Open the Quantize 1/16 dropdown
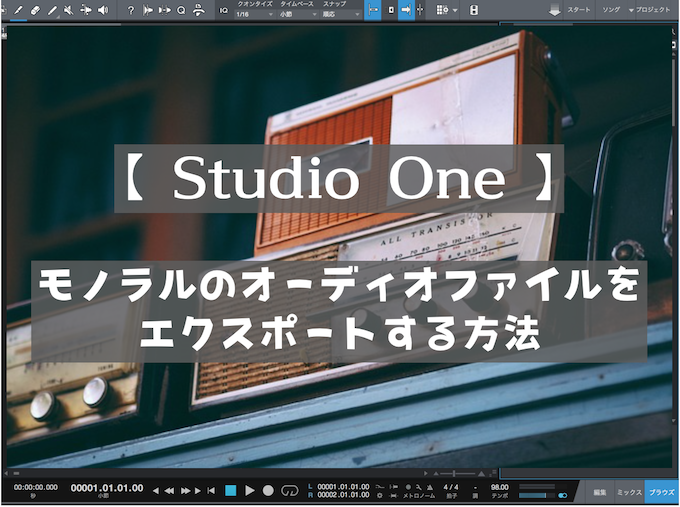Viewport: 680px width, 507px height. [255, 14]
